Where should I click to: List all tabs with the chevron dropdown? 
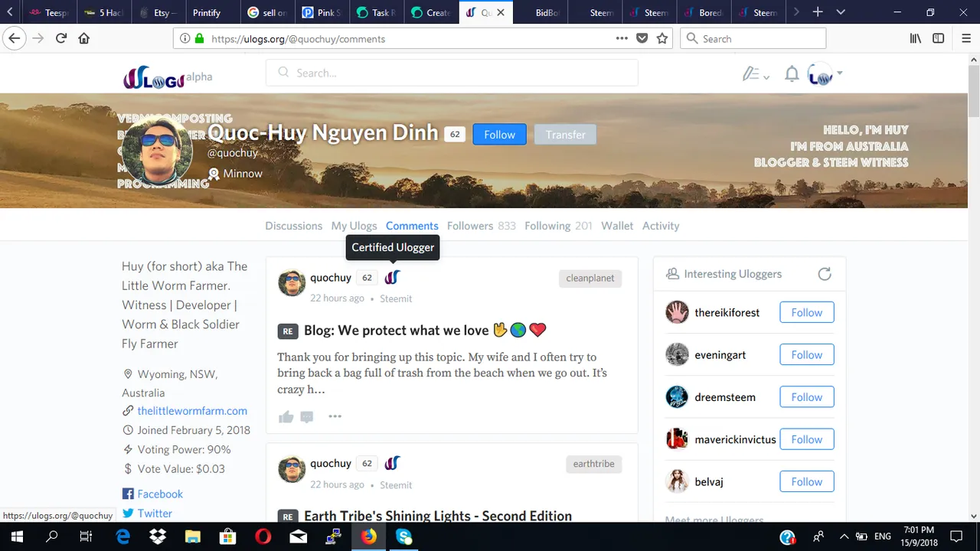click(841, 12)
